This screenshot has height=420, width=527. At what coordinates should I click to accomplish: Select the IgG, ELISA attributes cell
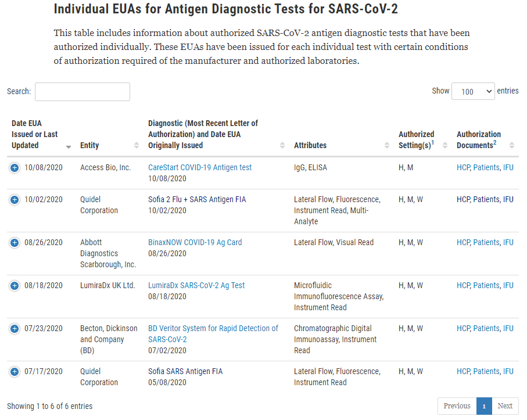tap(310, 167)
